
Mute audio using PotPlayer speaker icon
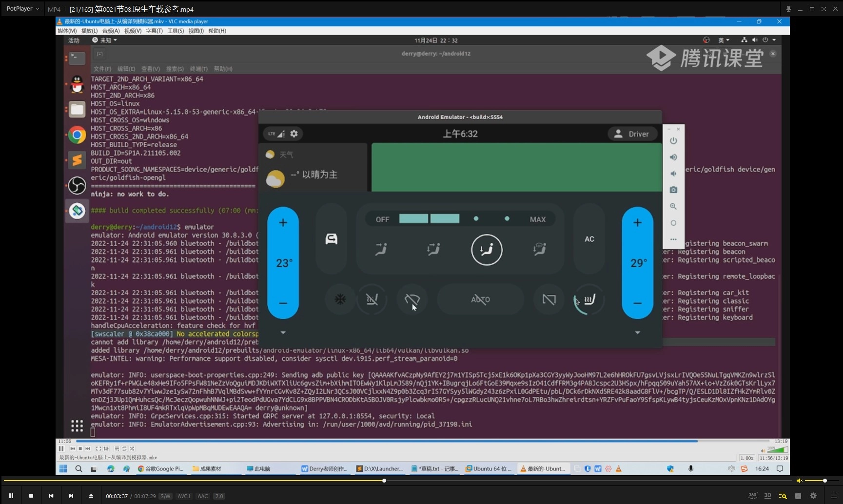(x=799, y=481)
